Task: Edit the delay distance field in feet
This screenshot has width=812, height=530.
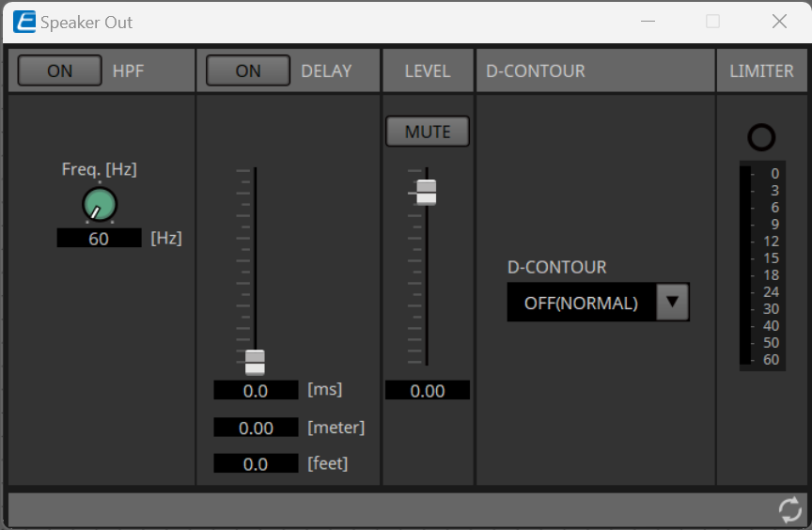Action: [x=256, y=464]
